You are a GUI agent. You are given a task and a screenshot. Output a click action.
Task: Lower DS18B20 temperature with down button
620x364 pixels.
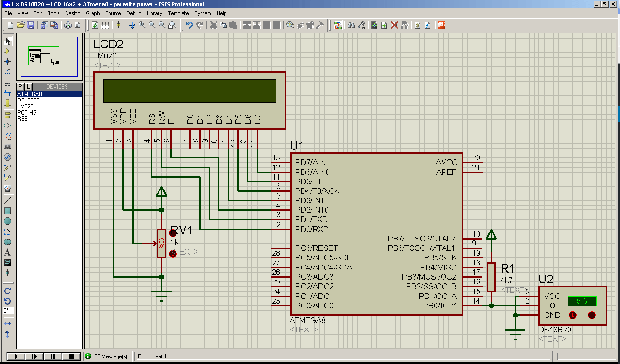tap(572, 315)
